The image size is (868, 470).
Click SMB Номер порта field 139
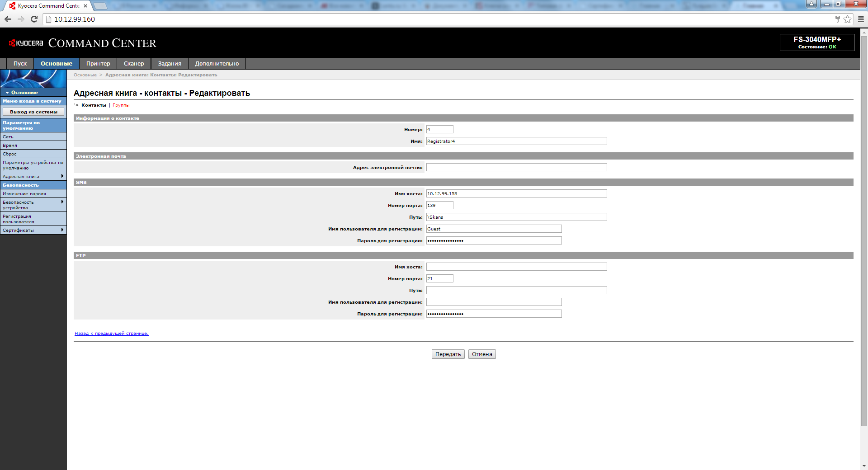(x=439, y=205)
